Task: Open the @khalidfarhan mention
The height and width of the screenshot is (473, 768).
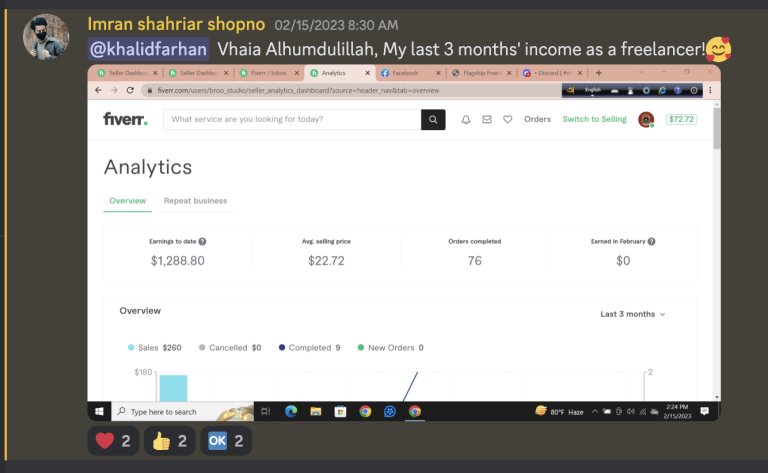Action: [148, 49]
